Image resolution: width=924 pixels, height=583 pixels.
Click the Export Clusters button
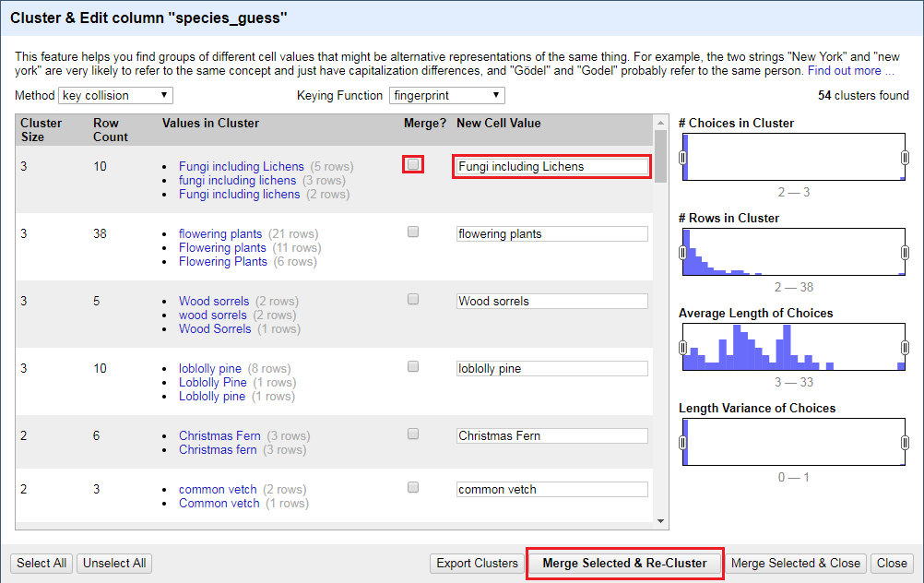[x=477, y=563]
